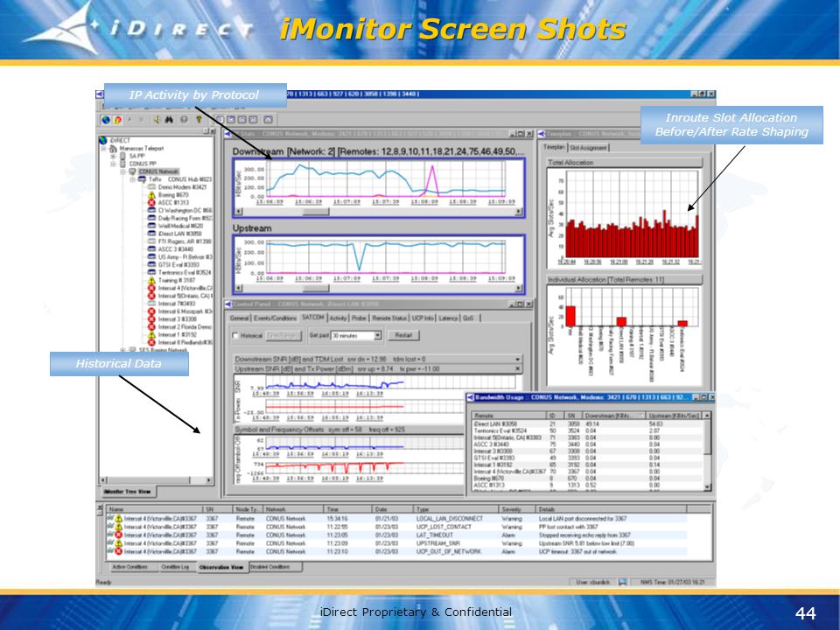Click the Type column header in events list
This screenshot has width=840, height=630.
coord(455,509)
